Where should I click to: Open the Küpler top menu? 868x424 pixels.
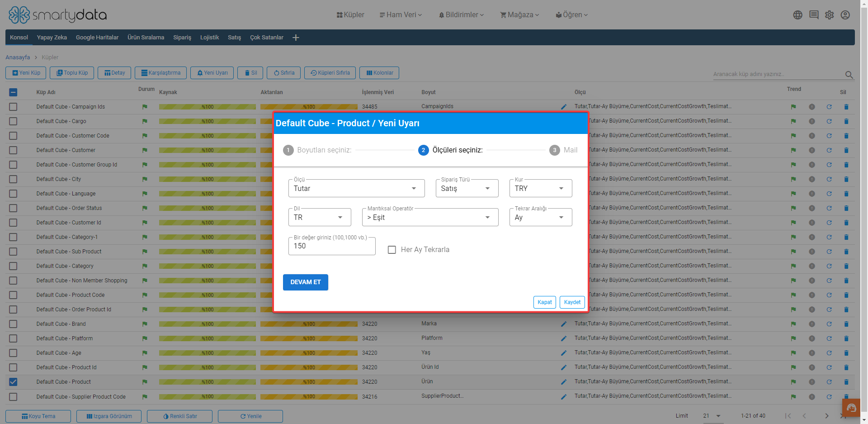point(350,15)
